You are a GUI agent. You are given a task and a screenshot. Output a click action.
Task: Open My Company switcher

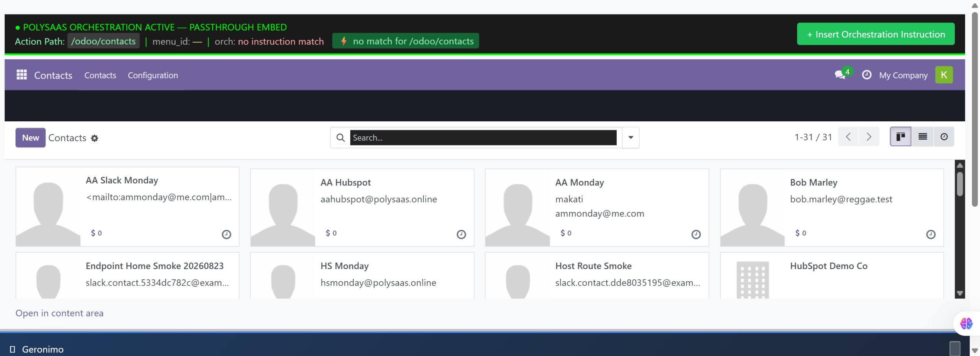point(903,75)
